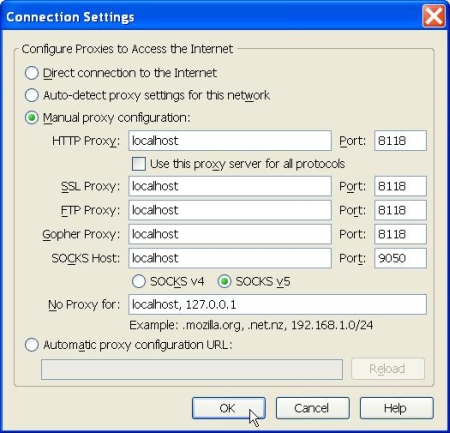Click the Connection Settings title bar text

coord(70,17)
